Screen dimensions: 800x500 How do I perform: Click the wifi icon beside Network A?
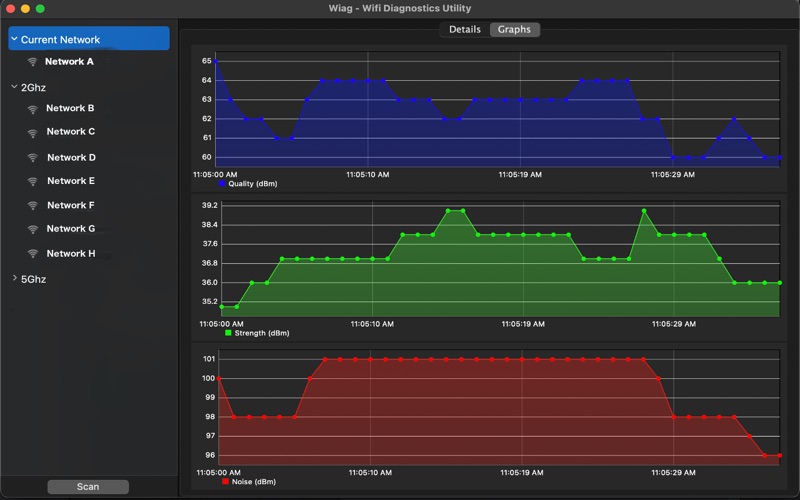33,62
